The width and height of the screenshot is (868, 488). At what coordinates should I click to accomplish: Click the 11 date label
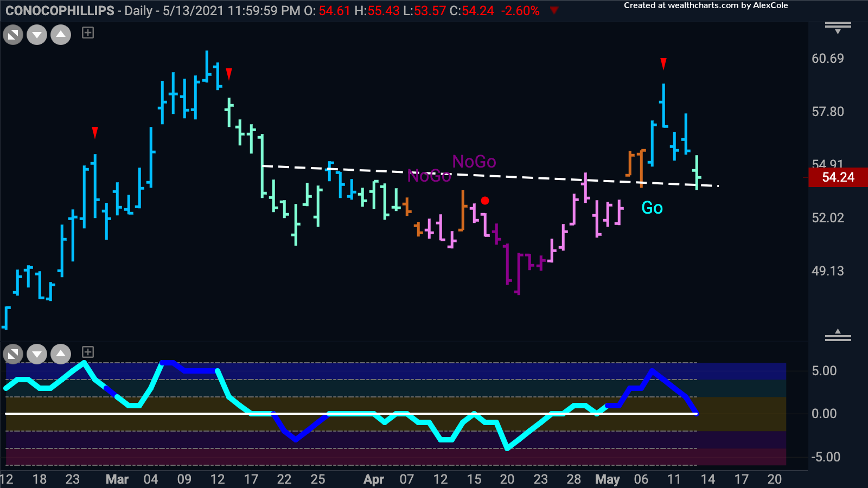(x=674, y=479)
